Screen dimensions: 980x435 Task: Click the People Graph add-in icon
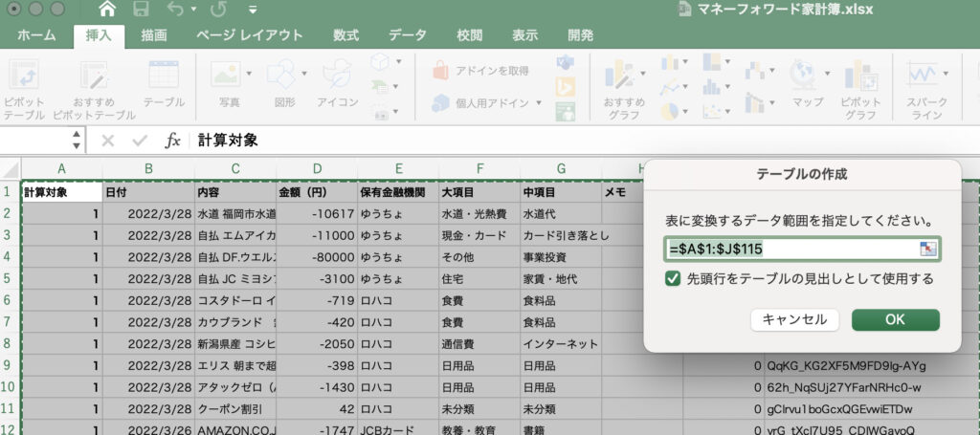(x=565, y=112)
